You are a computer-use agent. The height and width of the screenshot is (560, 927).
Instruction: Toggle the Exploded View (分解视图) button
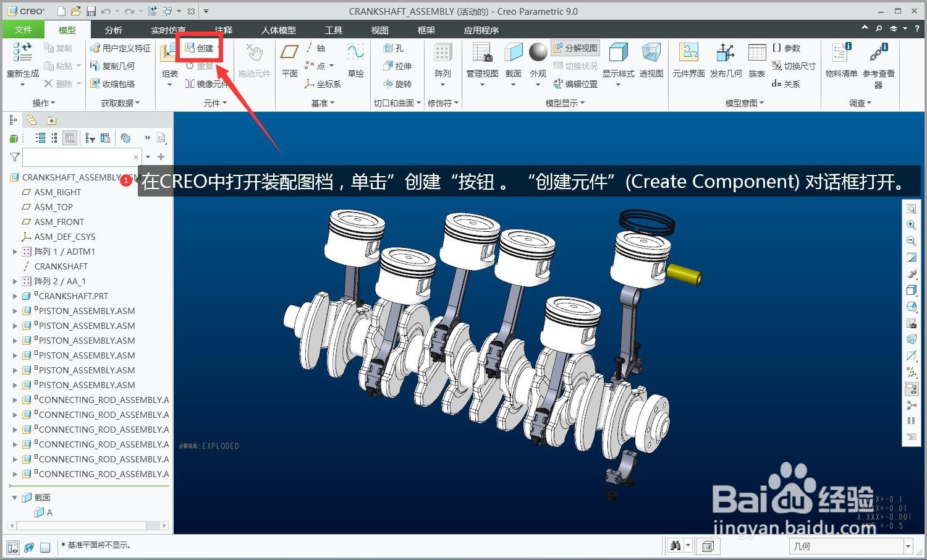click(575, 48)
